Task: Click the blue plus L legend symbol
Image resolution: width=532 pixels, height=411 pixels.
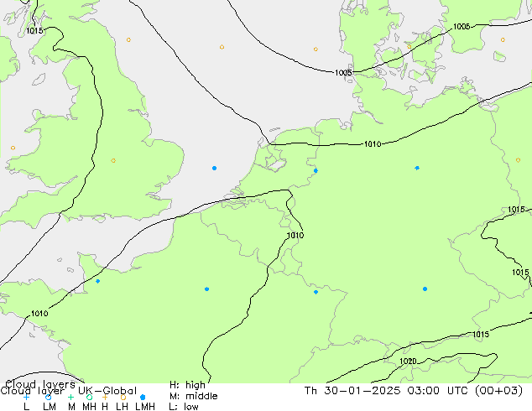Action: [26, 397]
